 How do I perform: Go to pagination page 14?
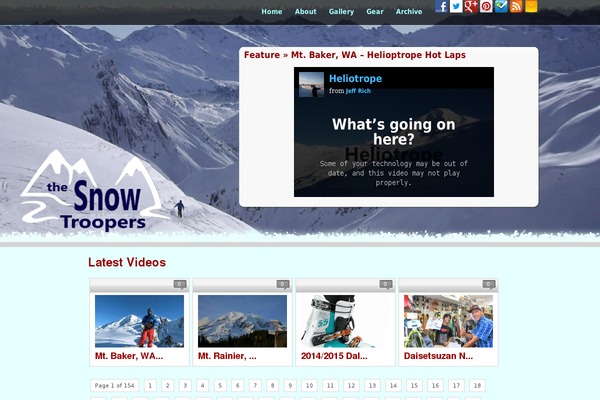click(393, 385)
